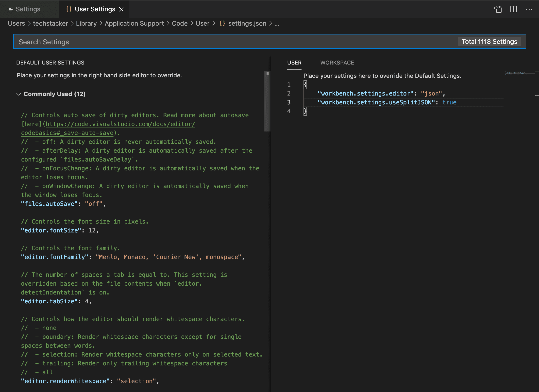Click the {} icon beside settings.json breadcrumb

tap(222, 23)
